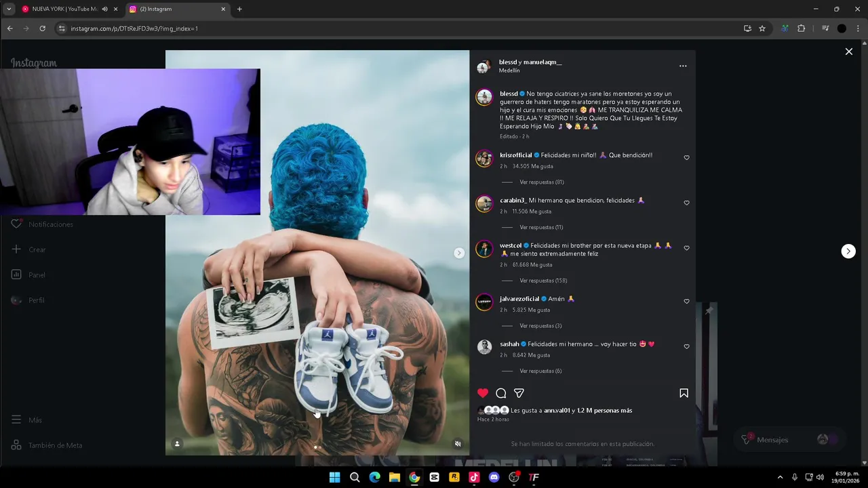
Task: Expand replies (6) under sashah
Action: [540, 371]
